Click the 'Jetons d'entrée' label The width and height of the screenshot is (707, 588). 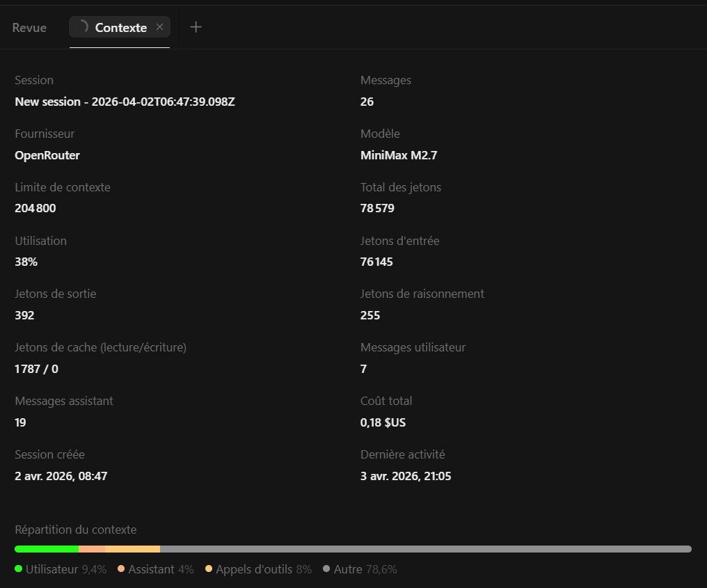pyautogui.click(x=400, y=241)
